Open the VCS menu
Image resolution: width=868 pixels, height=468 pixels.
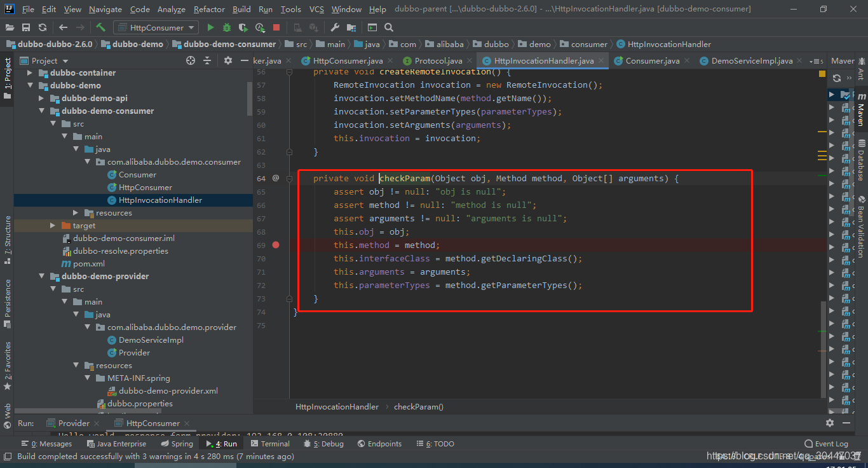coord(316,9)
